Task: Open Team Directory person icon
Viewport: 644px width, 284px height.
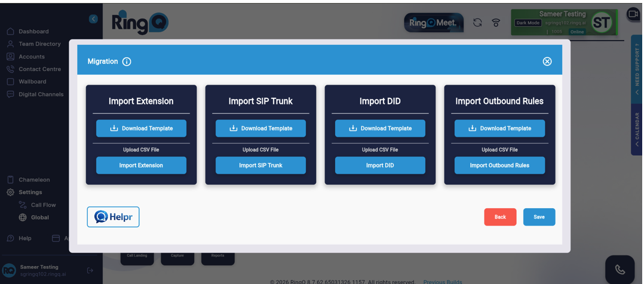Action: click(x=11, y=44)
